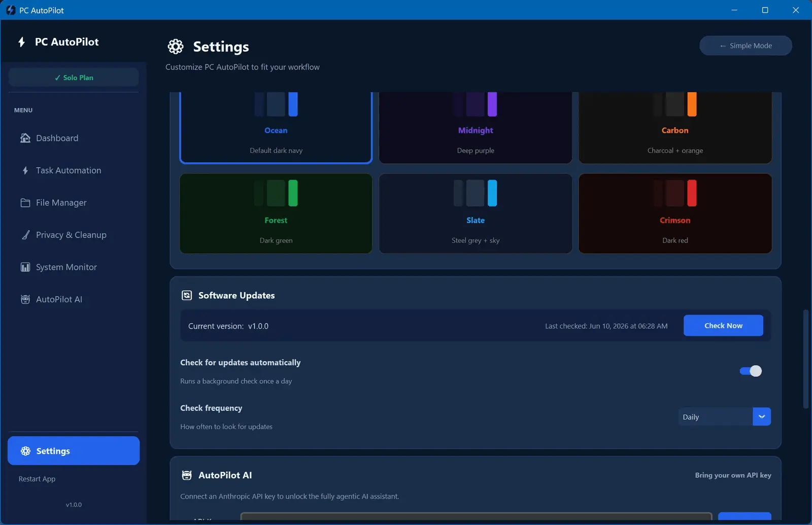Click the dropdown arrow next to Daily

pos(762,417)
